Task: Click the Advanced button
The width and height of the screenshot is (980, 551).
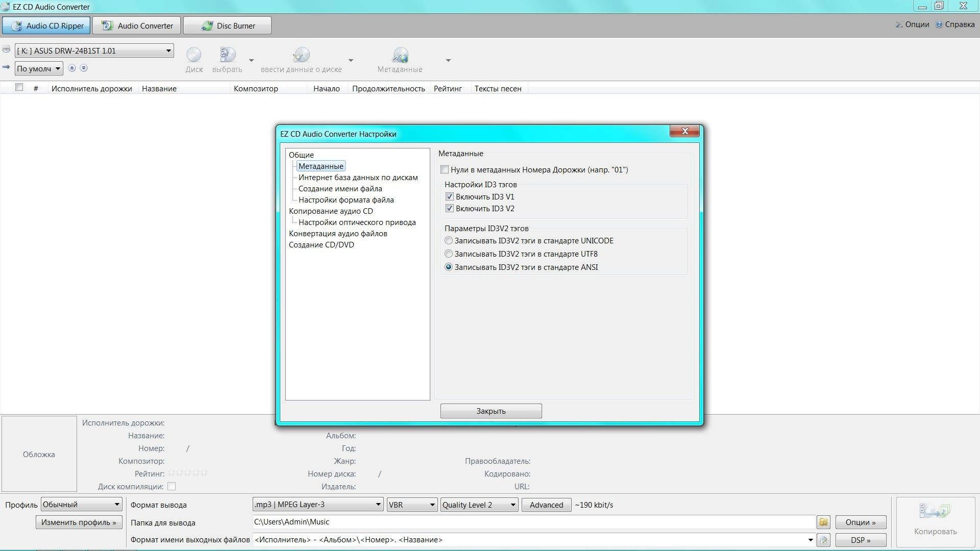Action: coord(546,505)
